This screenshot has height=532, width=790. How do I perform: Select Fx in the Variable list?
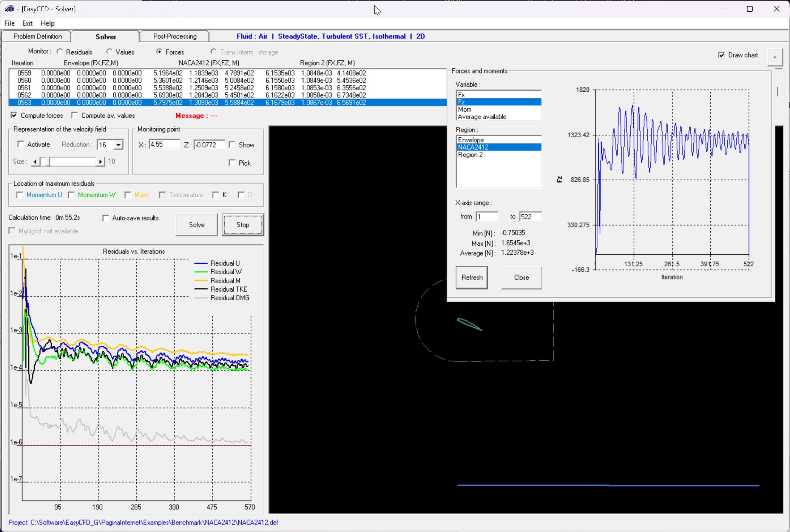point(499,95)
